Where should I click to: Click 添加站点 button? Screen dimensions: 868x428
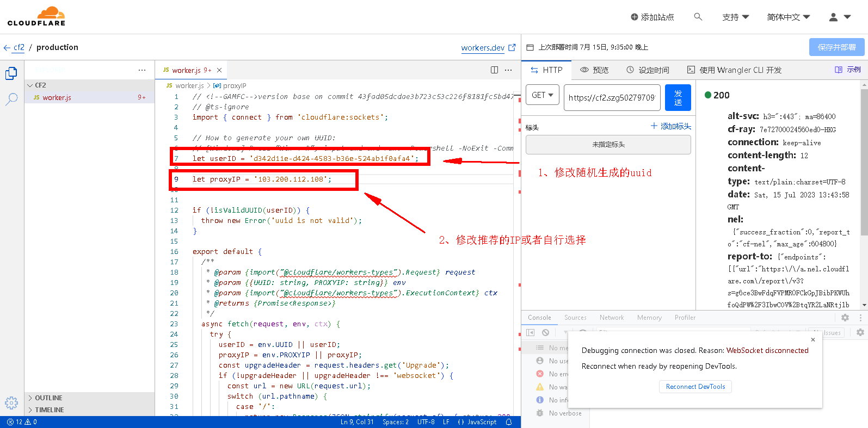(652, 17)
